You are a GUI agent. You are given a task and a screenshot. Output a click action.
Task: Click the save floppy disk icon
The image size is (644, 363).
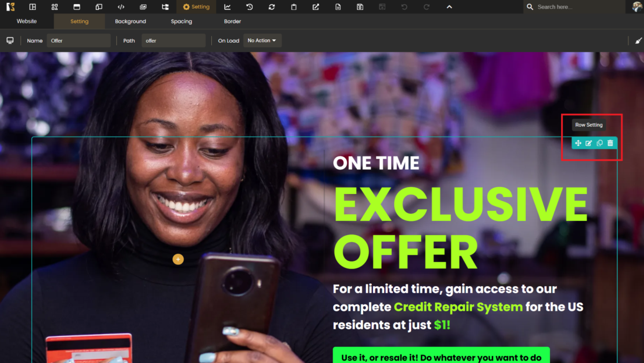coord(360,7)
